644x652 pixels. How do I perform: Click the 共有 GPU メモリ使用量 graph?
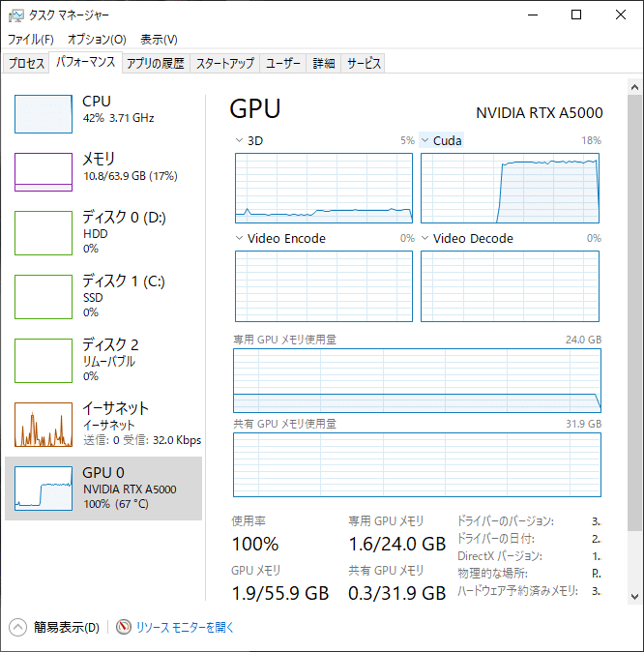click(x=417, y=464)
